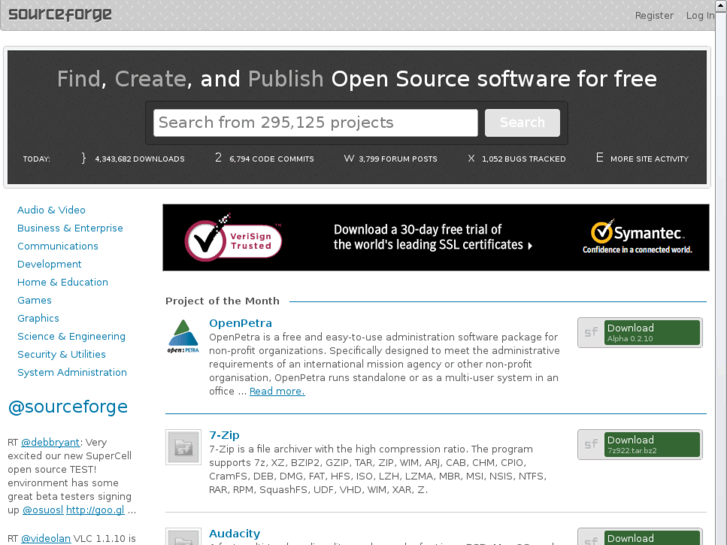Open the System Administration category
Screen dimensions: 727x545
[72, 373]
